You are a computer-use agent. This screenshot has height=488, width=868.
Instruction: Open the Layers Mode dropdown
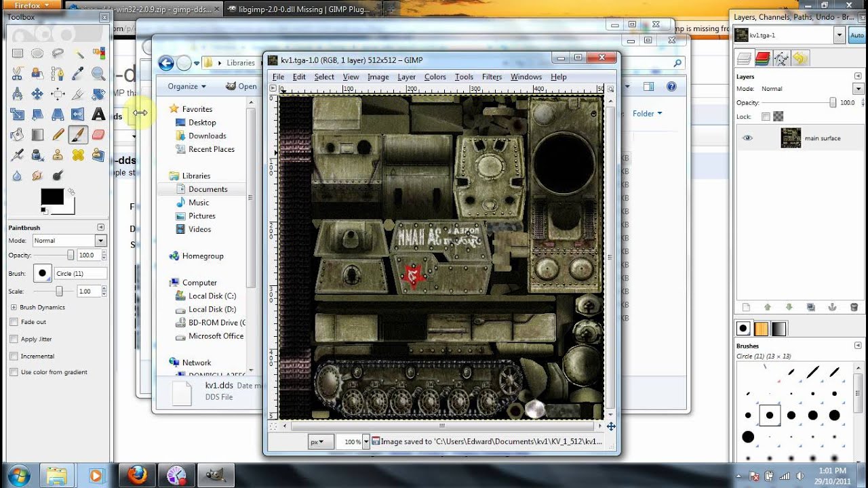click(x=859, y=89)
